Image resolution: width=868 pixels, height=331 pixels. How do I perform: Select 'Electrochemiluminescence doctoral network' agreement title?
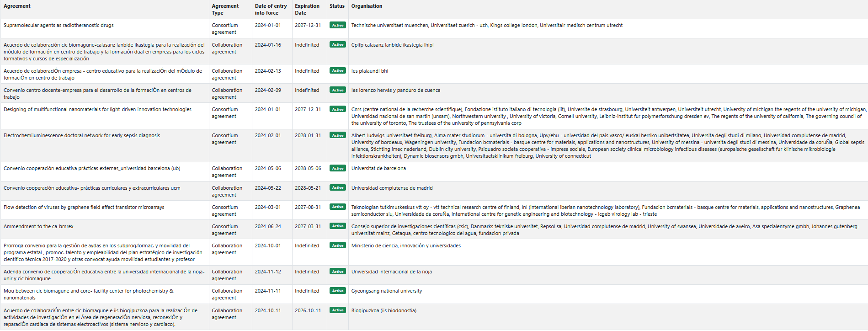pos(82,135)
